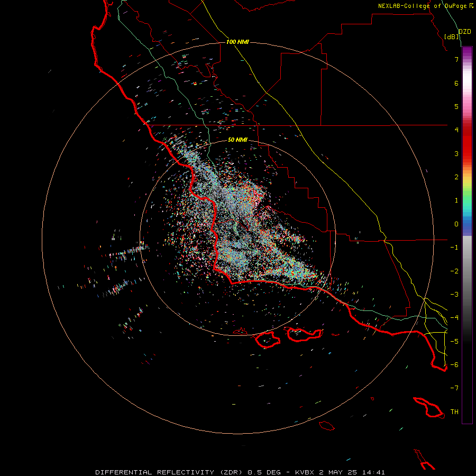Click the [dB] units label
Viewport: 476px width, 476px height.
coord(452,36)
